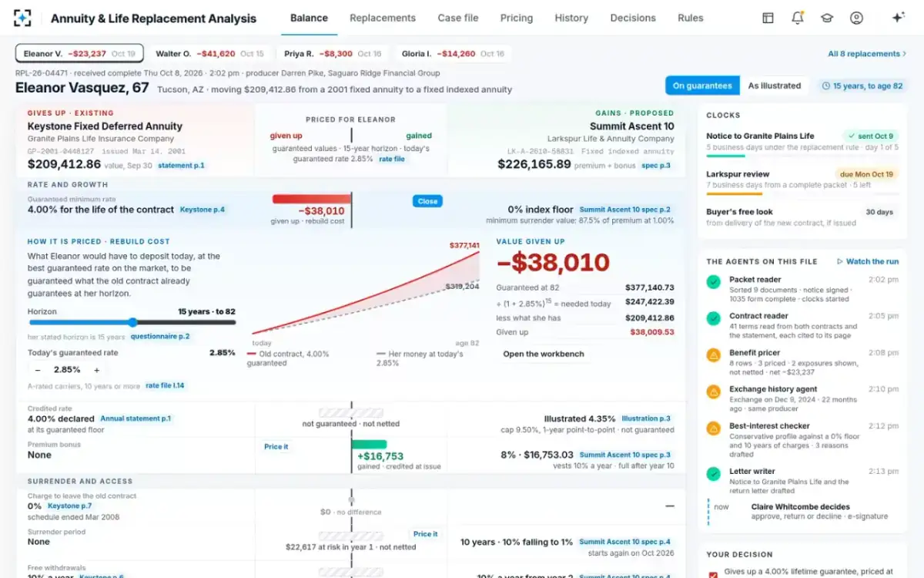Click the 'Notice to Granite Plains Life' progress bar
This screenshot has height=578, width=924.
pos(802,156)
